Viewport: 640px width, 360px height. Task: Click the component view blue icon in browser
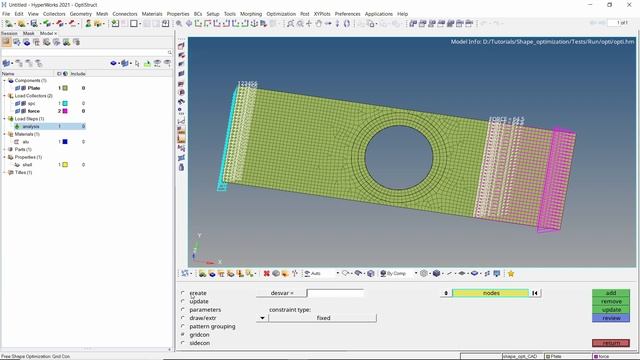[27, 42]
